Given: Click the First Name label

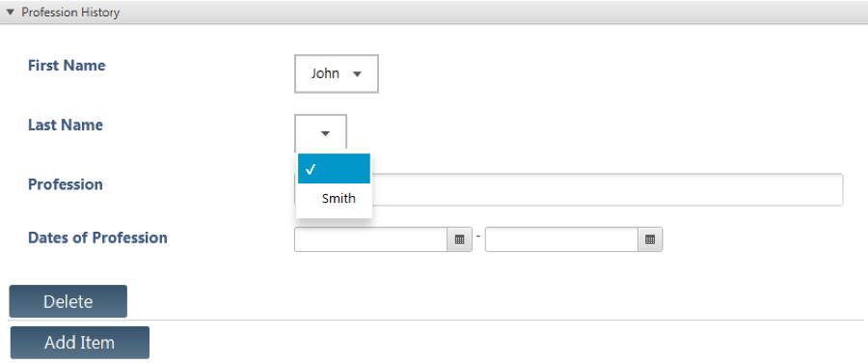Looking at the screenshot, I should 67,66.
